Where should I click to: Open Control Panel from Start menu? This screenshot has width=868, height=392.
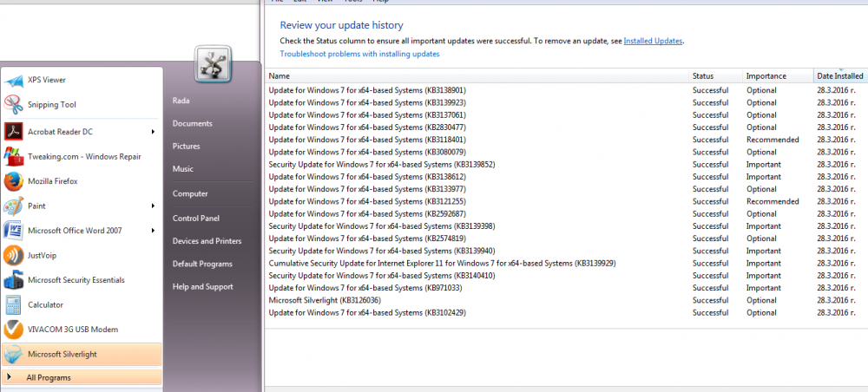click(x=196, y=219)
